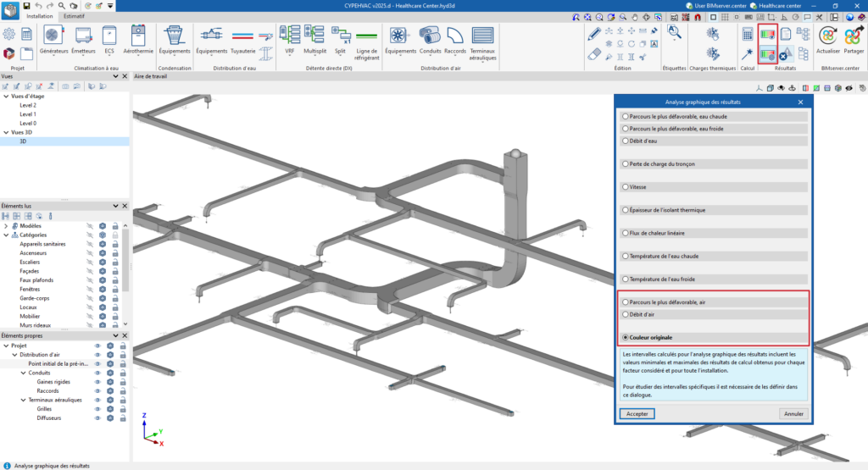Toggle visibility eye for Conduits
868x470 pixels.
(97, 373)
